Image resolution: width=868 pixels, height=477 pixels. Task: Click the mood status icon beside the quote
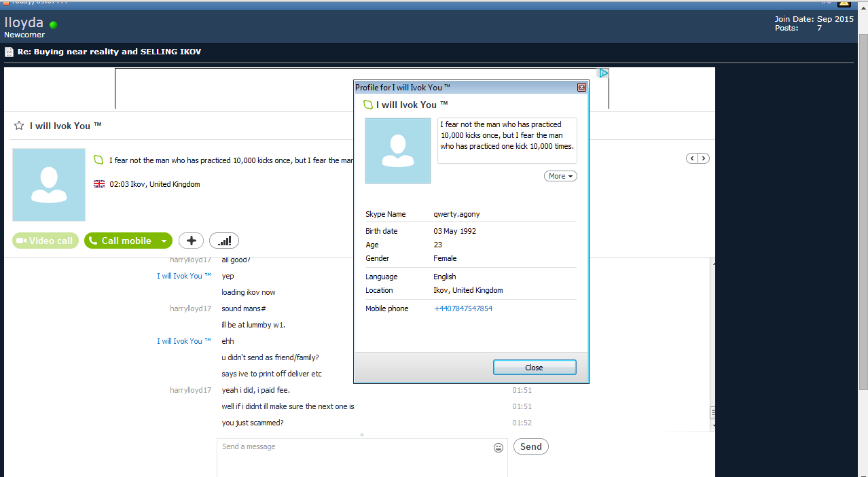point(98,160)
